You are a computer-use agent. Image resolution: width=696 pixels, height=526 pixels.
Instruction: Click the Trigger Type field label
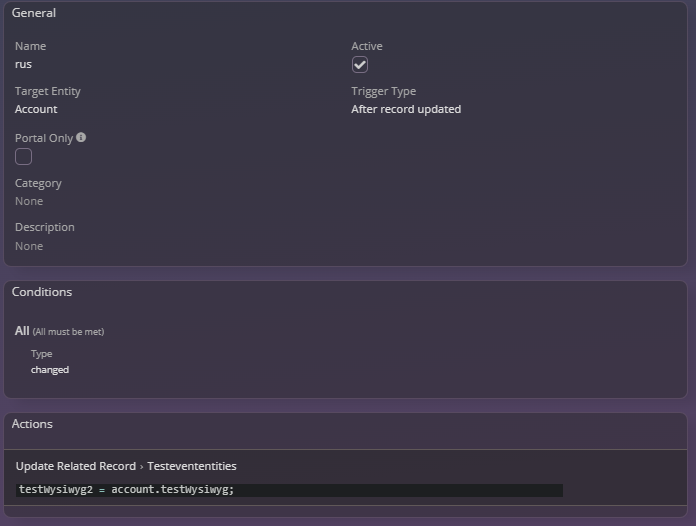(x=383, y=91)
